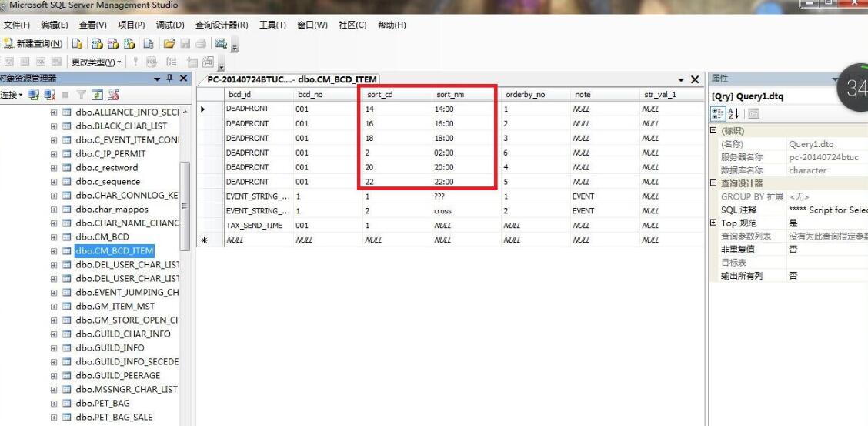The width and height of the screenshot is (868, 426).
Task: Click the Database Engine Query icon
Action: tap(78, 44)
